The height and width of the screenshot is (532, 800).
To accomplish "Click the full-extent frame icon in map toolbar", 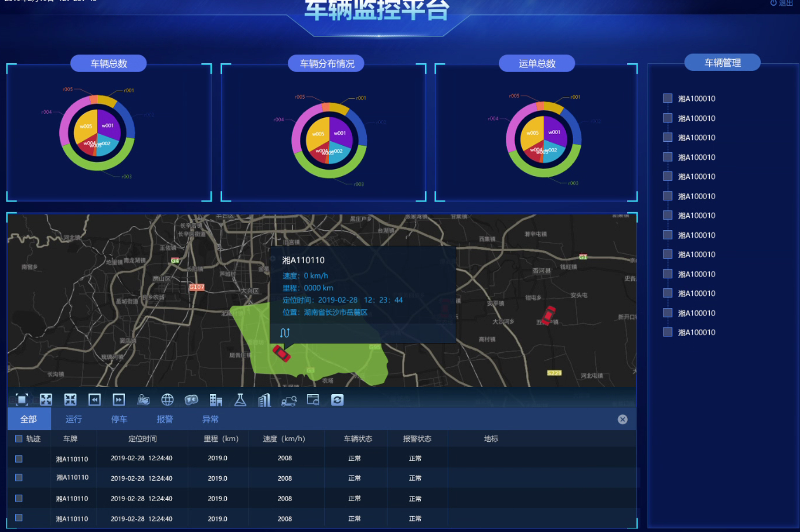I will pyautogui.click(x=21, y=399).
